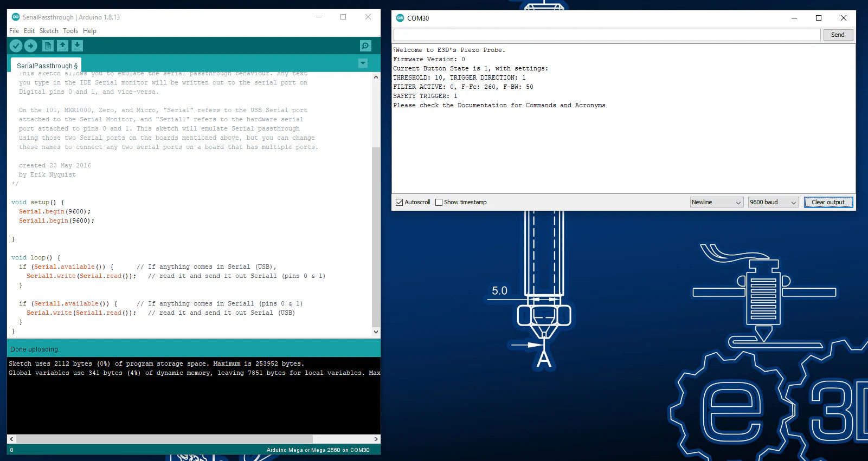The width and height of the screenshot is (868, 461).
Task: Create a new sketch via toolbar icon
Action: coord(48,46)
